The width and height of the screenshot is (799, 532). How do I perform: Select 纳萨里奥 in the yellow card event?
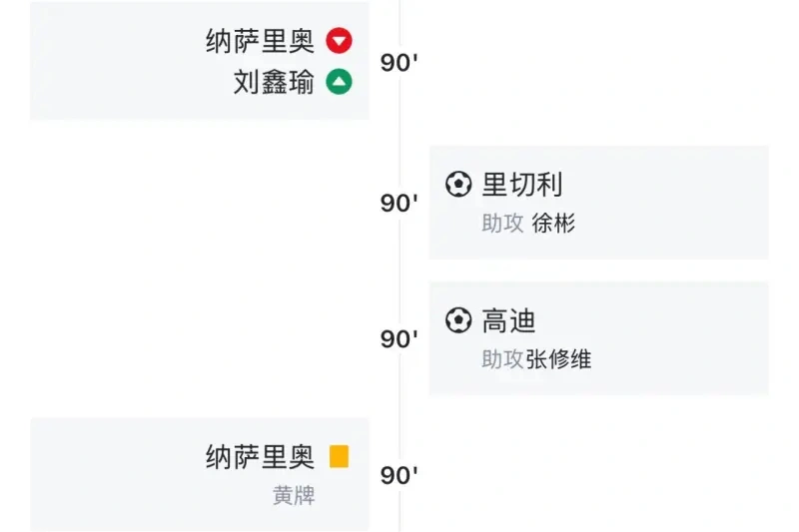[x=260, y=457]
